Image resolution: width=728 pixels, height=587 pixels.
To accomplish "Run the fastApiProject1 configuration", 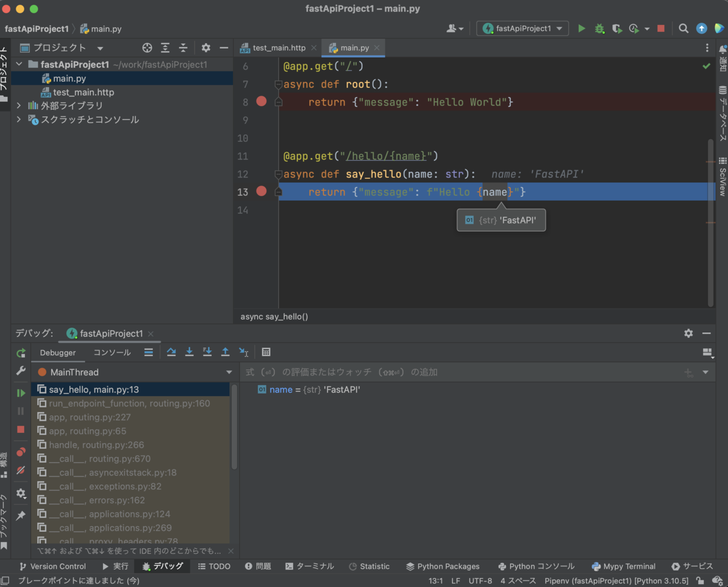I will (582, 29).
